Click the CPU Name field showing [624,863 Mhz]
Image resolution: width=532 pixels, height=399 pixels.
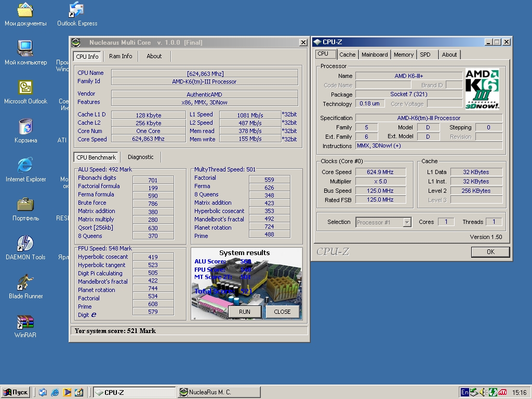point(205,74)
